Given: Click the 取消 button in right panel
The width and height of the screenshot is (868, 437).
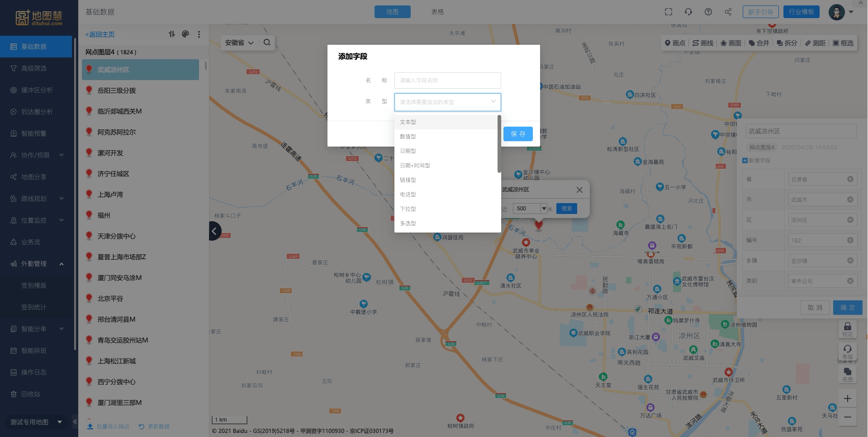Looking at the screenshot, I should click(x=815, y=308).
